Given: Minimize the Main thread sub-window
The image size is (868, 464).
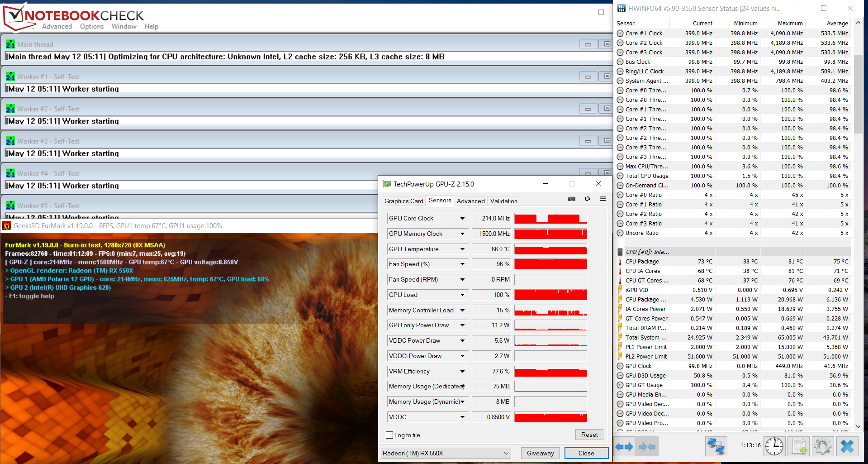Looking at the screenshot, I should 588,44.
